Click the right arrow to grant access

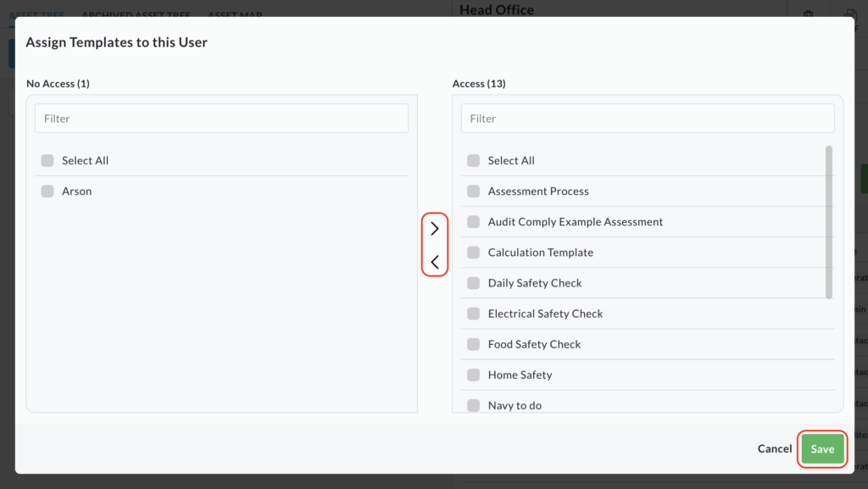click(x=435, y=229)
